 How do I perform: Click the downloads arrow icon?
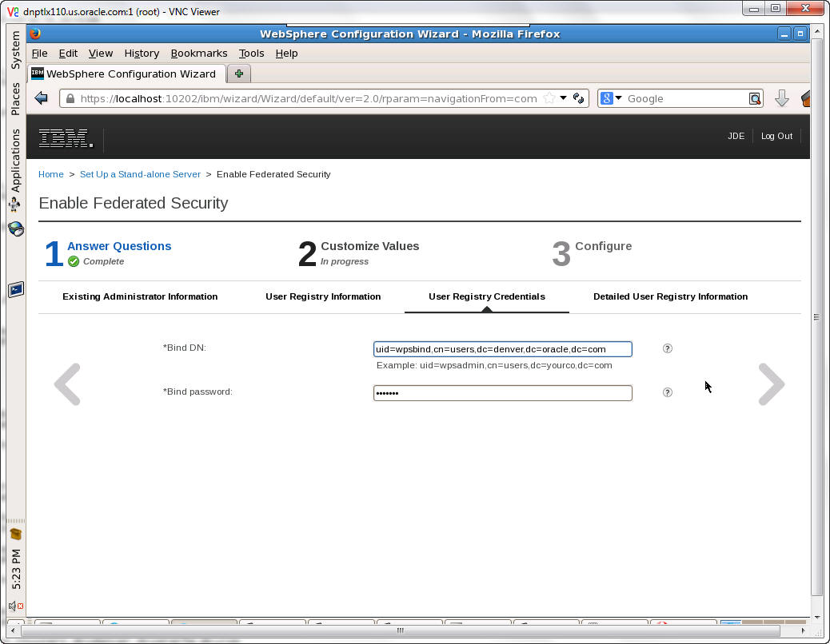pyautogui.click(x=782, y=98)
